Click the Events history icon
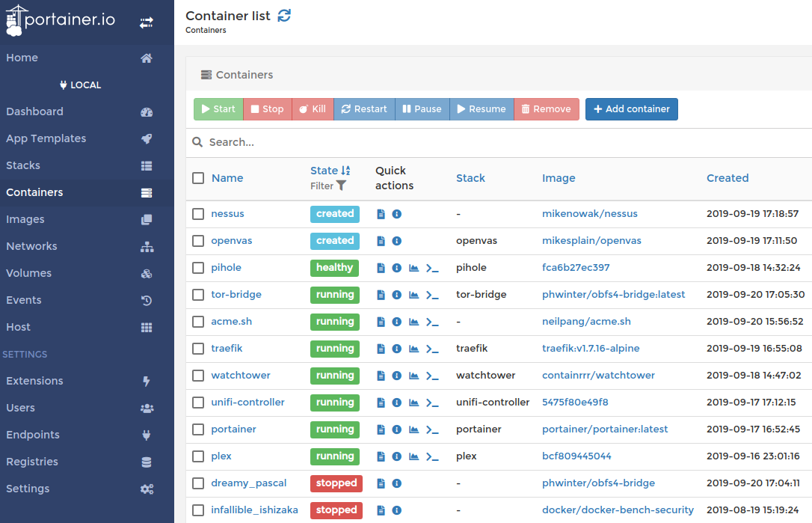This screenshot has width=812, height=523. click(x=147, y=301)
